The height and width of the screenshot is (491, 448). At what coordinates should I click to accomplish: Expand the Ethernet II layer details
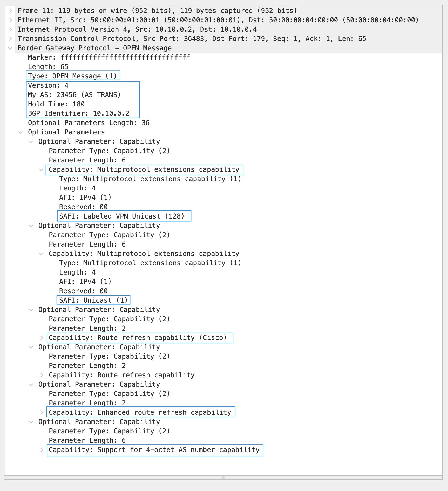pos(10,20)
